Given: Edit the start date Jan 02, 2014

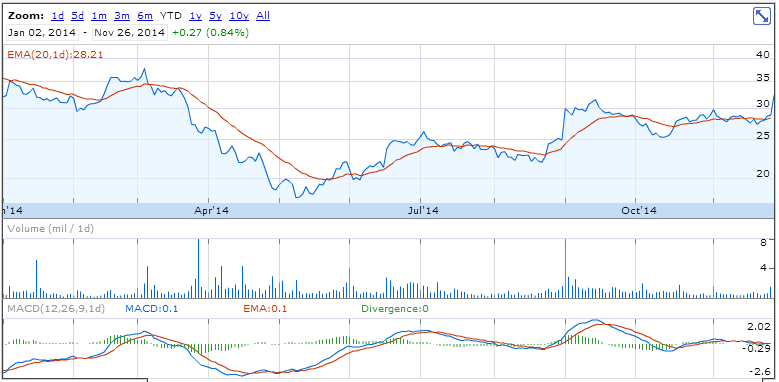Looking at the screenshot, I should (x=42, y=33).
